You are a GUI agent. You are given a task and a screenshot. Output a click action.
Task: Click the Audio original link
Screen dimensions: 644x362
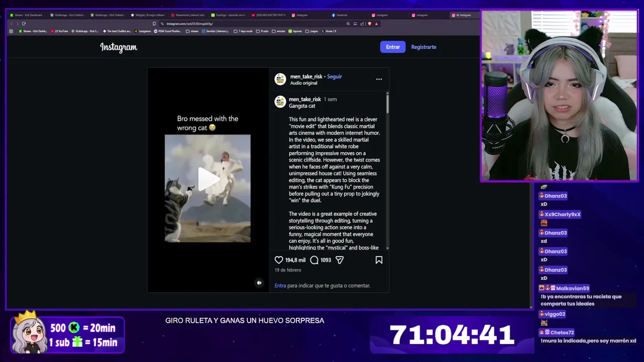click(x=303, y=83)
